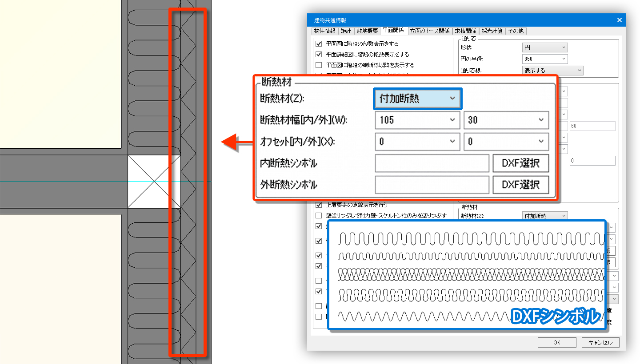Uncheck 平面図に階段の段数表示をする
The image size is (640, 364).
tap(318, 44)
